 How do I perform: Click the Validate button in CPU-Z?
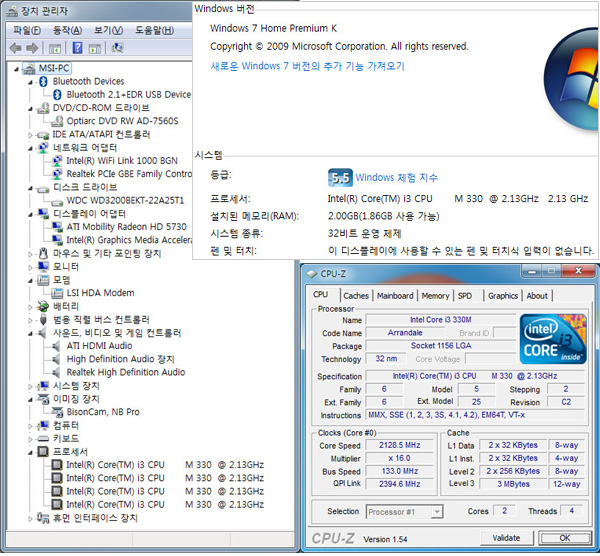(506, 538)
